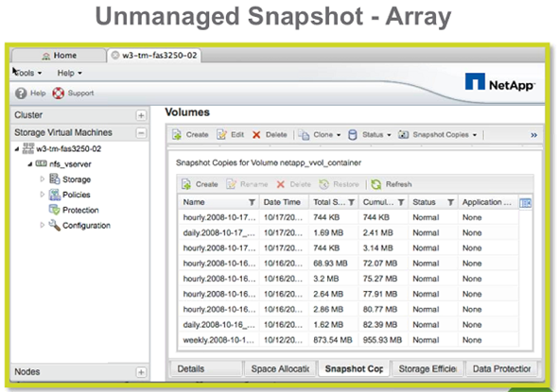Expand the Configuration tree node

(x=42, y=225)
